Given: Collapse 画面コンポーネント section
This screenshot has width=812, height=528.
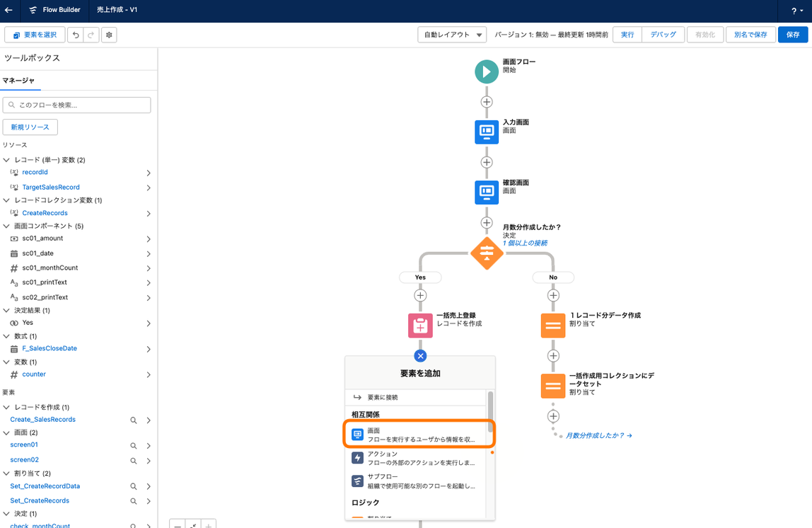Looking at the screenshot, I should pyautogui.click(x=7, y=226).
